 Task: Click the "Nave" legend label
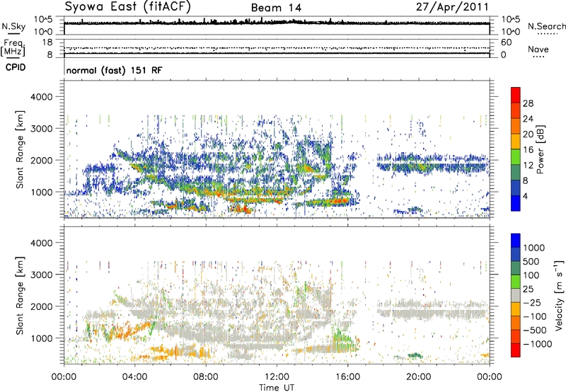[x=538, y=50]
